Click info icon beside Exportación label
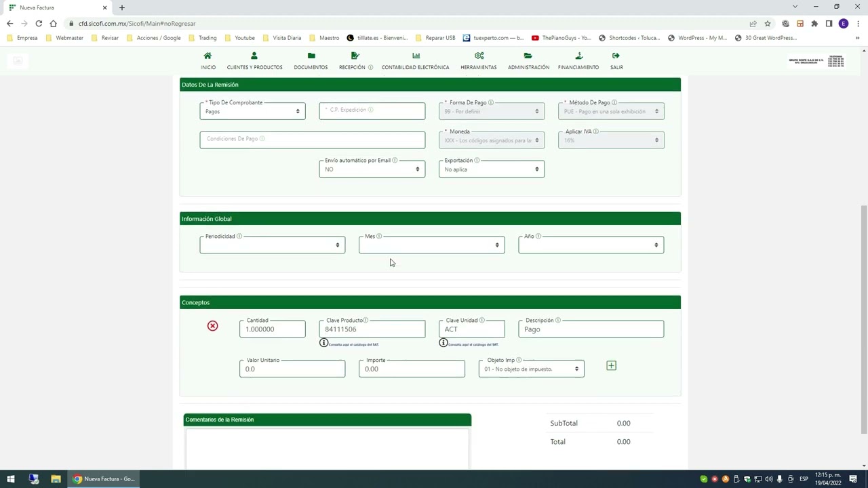This screenshot has width=868, height=488. (477, 161)
